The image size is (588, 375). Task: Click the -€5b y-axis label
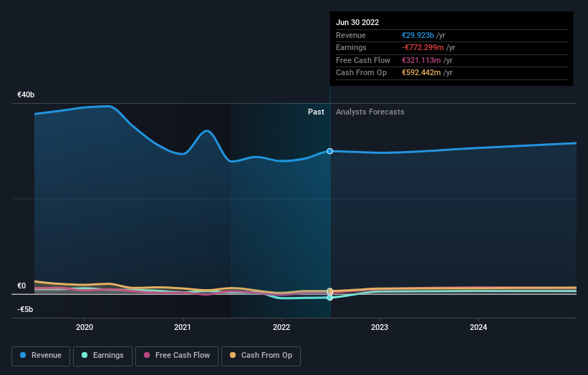point(25,309)
